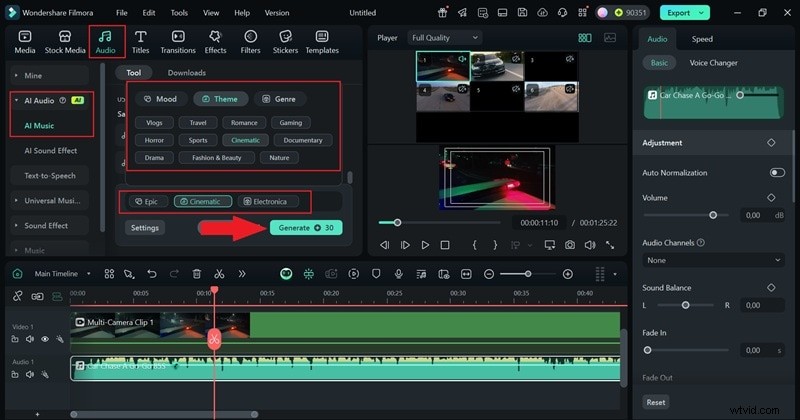Switch to the Speed tab
The height and width of the screenshot is (420, 800).
[x=702, y=39]
